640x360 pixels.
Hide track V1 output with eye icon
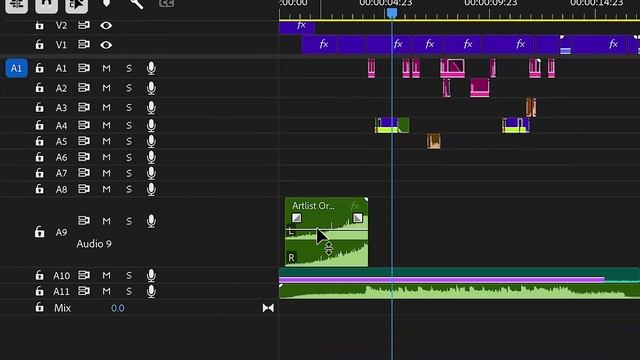106,44
